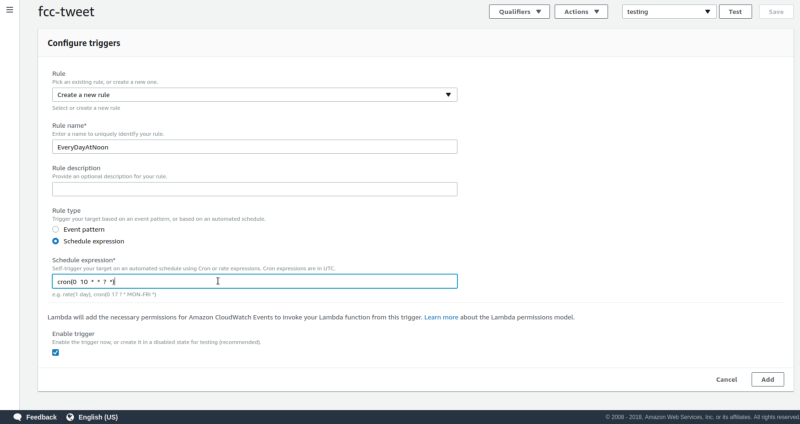Click the Add button
The image size is (800, 424).
click(767, 380)
